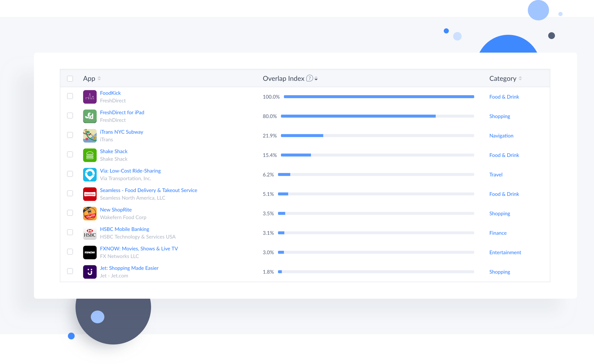Click the FoodKick app icon

[90, 97]
